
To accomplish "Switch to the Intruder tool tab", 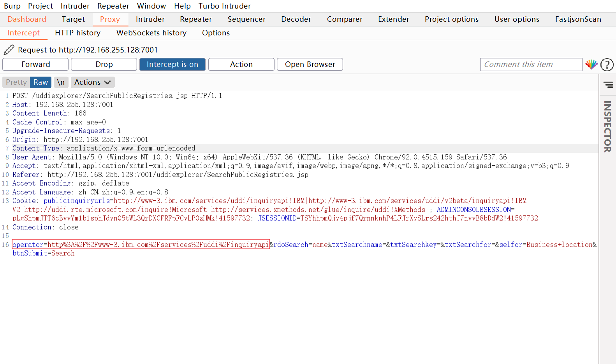I will point(150,19).
